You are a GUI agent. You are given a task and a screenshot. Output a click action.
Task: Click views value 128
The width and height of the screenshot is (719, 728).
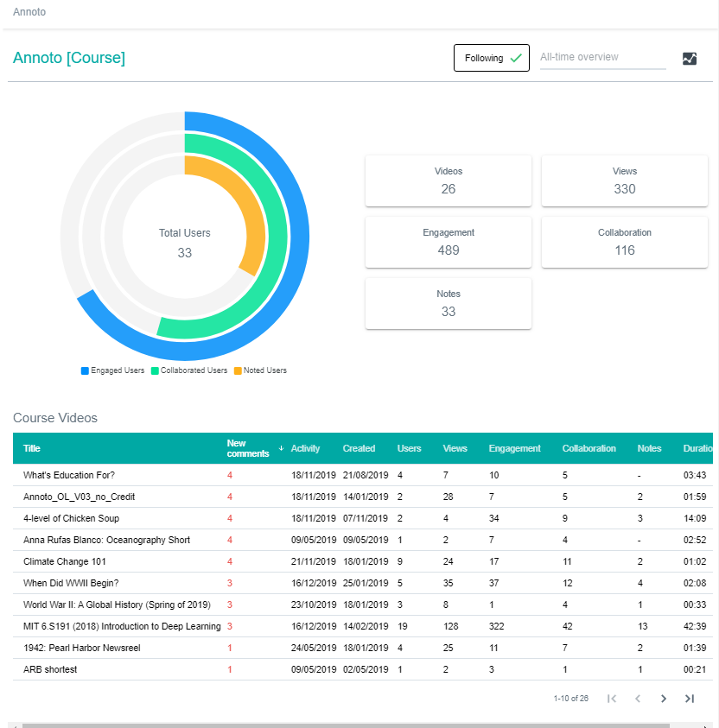point(450,626)
